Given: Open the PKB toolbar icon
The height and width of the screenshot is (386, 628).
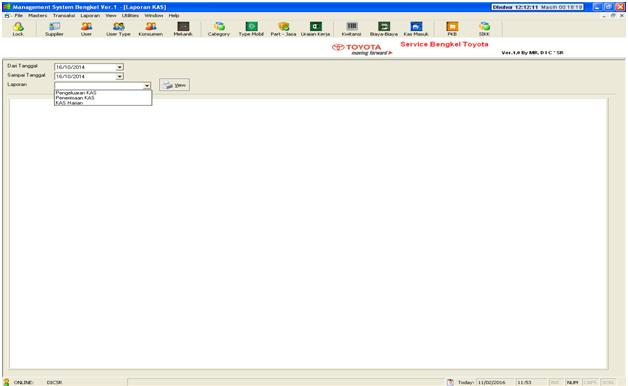Looking at the screenshot, I should coord(452,29).
